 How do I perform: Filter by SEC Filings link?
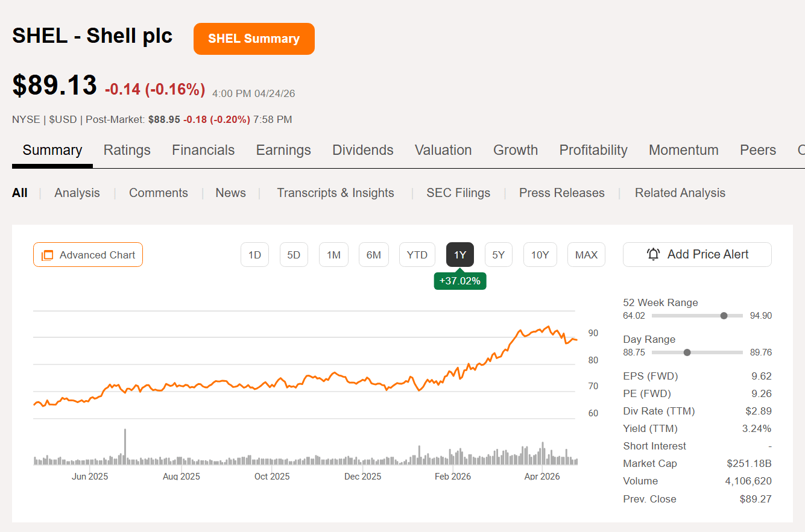[x=458, y=193]
